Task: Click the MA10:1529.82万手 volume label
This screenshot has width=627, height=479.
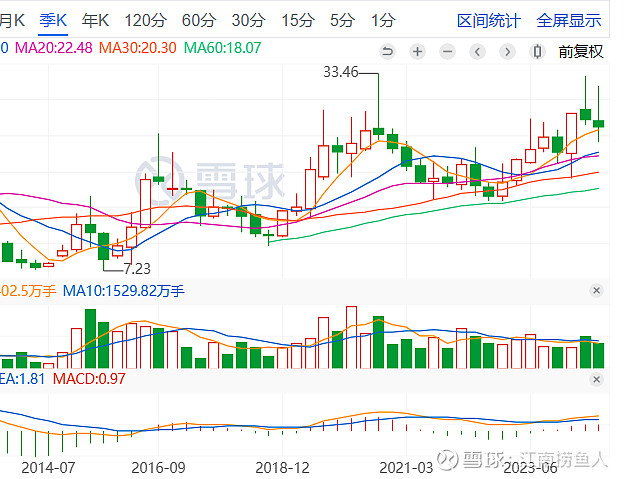Action: (x=124, y=291)
